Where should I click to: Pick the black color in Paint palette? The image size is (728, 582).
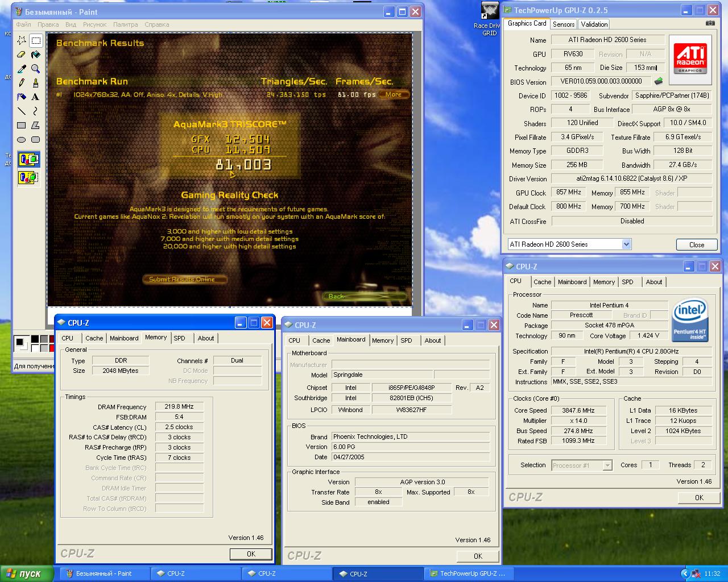click(x=35, y=339)
